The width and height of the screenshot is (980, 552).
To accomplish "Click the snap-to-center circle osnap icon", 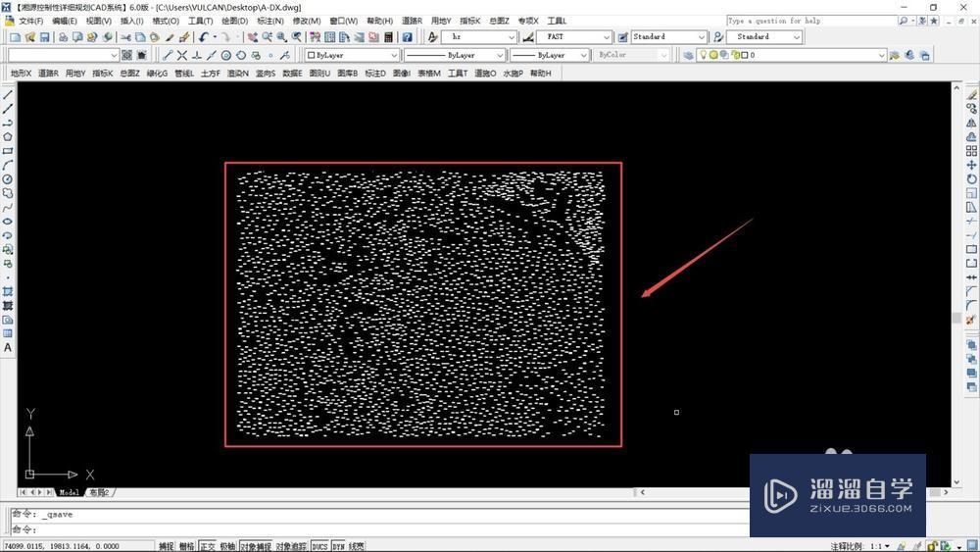I will 226,56.
